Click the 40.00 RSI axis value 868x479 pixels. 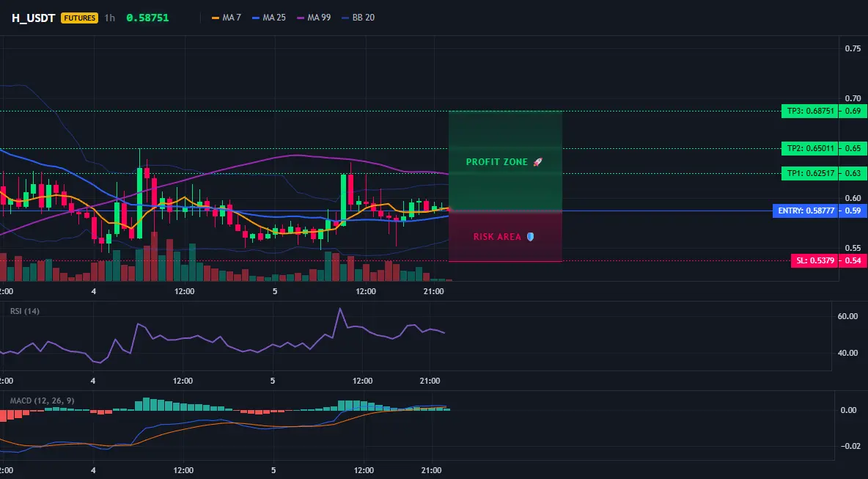(x=847, y=353)
